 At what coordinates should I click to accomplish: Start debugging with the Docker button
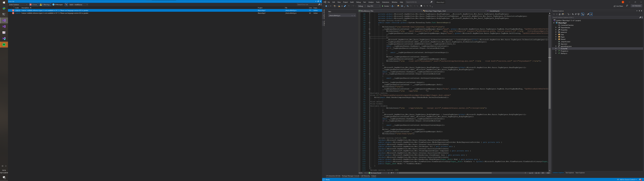[385, 6]
